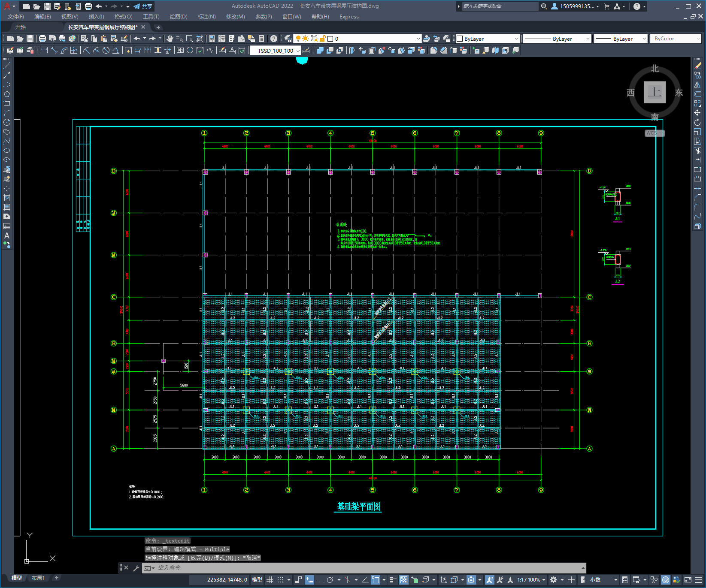
Task: Toggle transparency display in status bar
Action: pyautogui.click(x=404, y=580)
